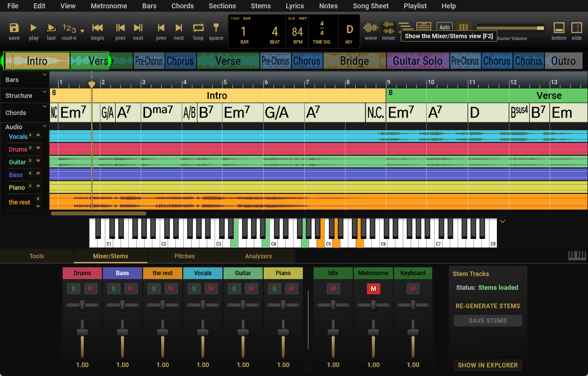
Task: Click the 'last' play-from-last-position icon
Action: tap(51, 28)
